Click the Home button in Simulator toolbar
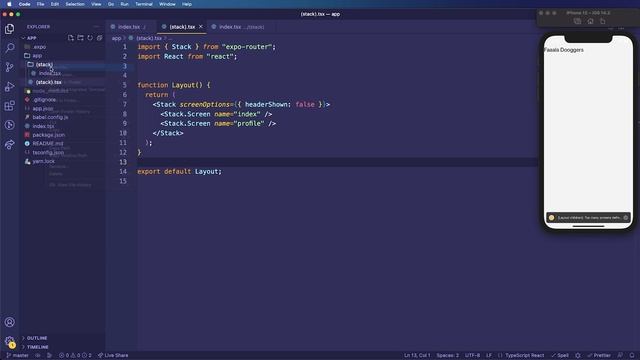This screenshot has height=360, width=640. click(590, 21)
